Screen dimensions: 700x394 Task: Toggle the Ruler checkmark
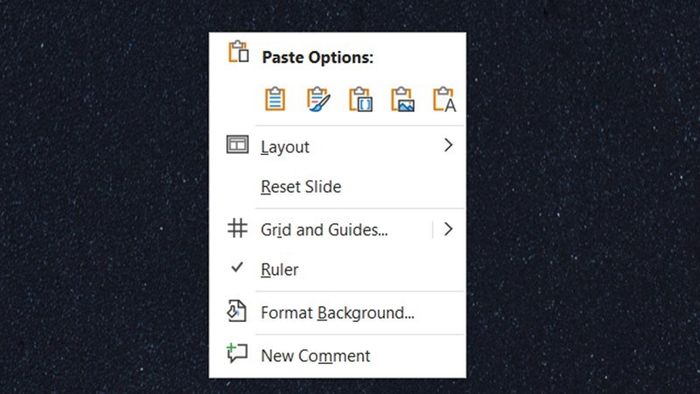237,267
